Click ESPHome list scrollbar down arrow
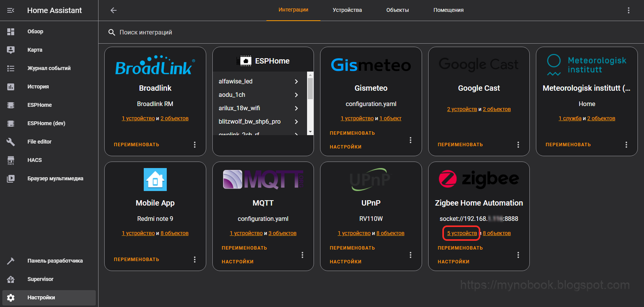 [x=310, y=132]
